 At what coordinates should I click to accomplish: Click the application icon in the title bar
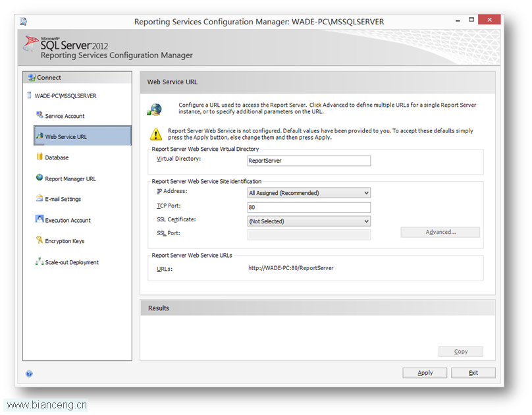[24, 21]
